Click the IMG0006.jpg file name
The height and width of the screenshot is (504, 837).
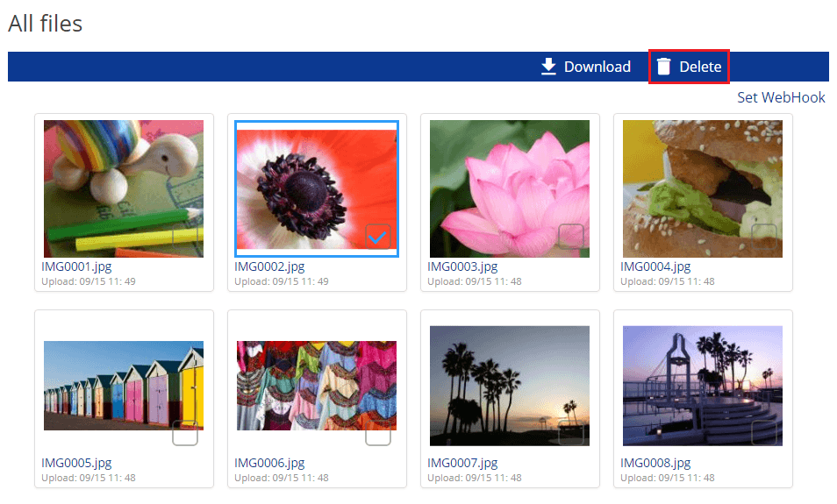coord(269,463)
